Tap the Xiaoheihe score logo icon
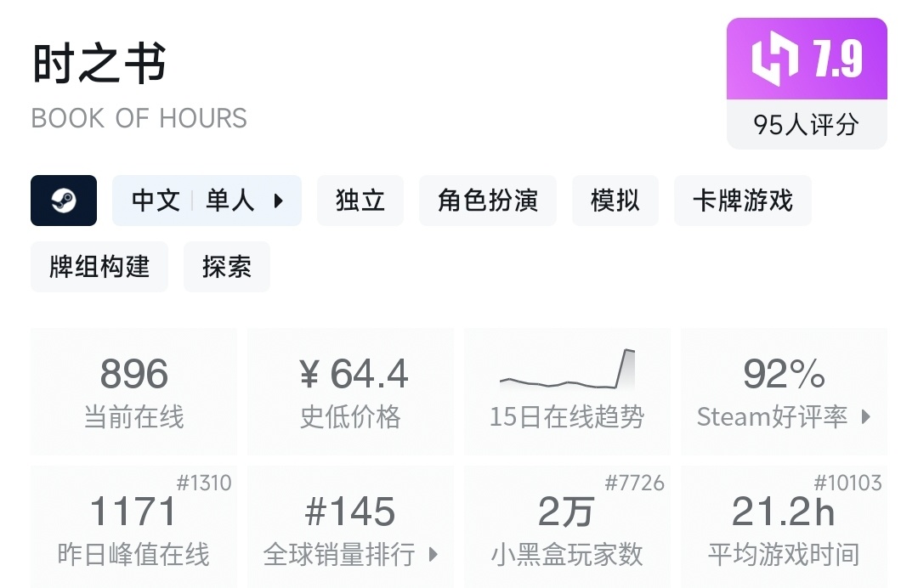This screenshot has height=588, width=918. (774, 59)
